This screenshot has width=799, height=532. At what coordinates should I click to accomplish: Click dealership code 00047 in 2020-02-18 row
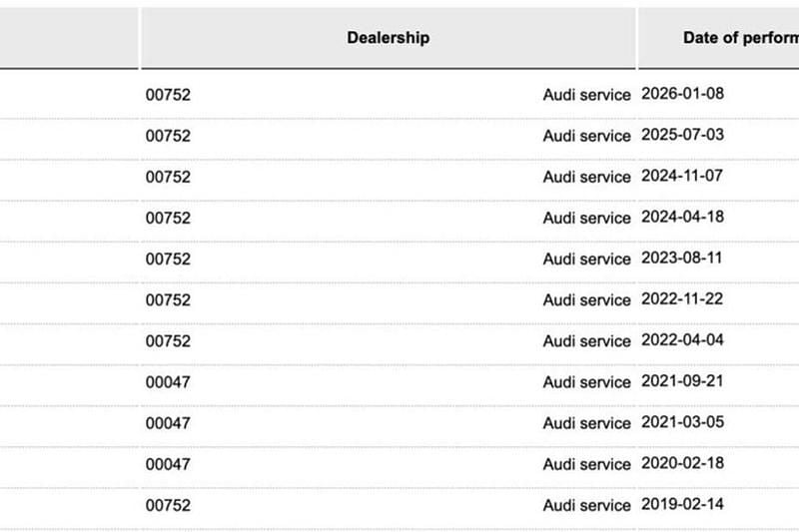coord(168,464)
